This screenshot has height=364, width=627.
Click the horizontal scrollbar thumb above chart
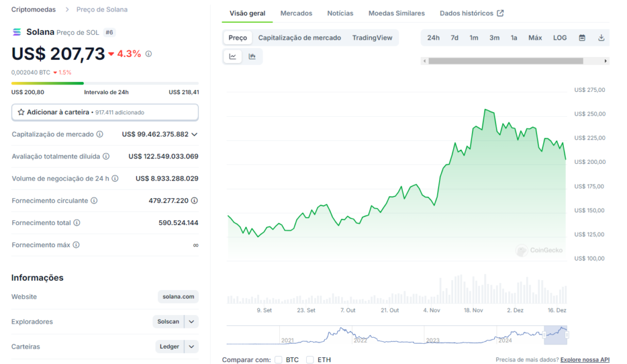coord(506,61)
